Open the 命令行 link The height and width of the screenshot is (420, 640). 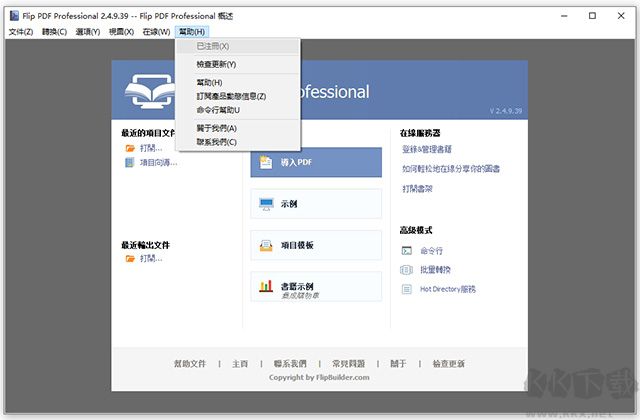pos(431,251)
